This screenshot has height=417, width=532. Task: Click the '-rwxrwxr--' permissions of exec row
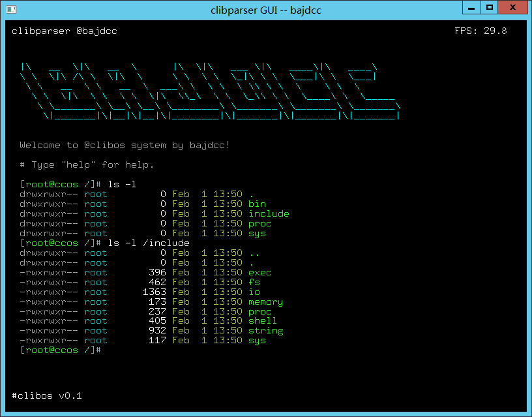(49, 273)
